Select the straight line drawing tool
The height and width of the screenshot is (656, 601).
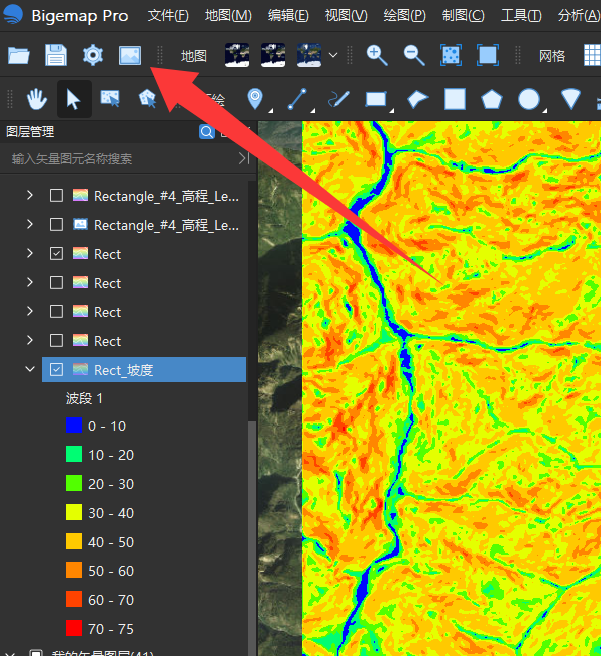[297, 99]
